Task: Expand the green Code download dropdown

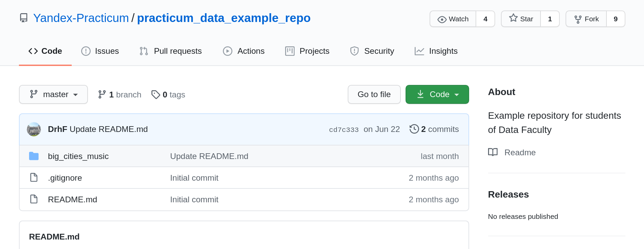Action: point(437,94)
